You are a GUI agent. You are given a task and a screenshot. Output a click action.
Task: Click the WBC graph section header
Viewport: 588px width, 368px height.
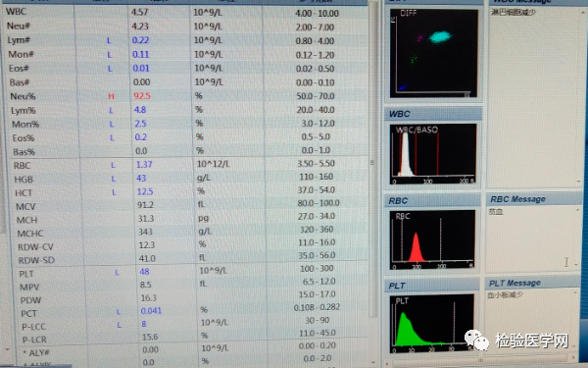click(x=433, y=114)
